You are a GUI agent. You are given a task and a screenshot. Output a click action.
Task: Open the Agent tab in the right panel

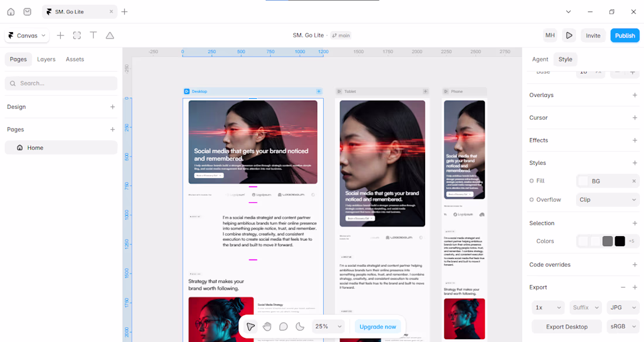click(540, 60)
